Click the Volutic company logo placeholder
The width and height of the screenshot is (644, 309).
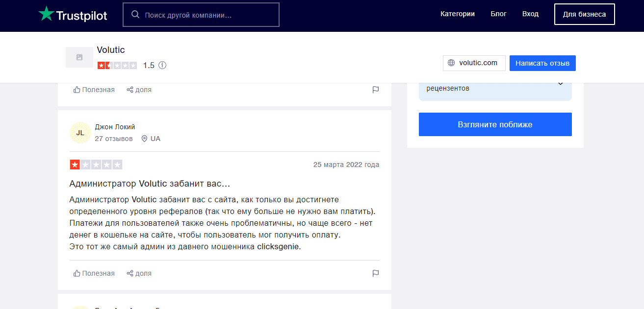coord(79,57)
